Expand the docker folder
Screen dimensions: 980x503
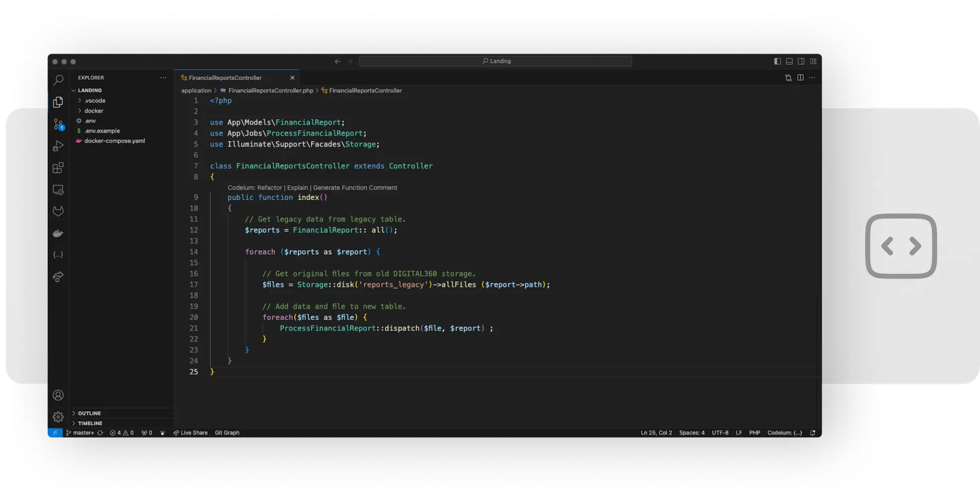point(93,111)
